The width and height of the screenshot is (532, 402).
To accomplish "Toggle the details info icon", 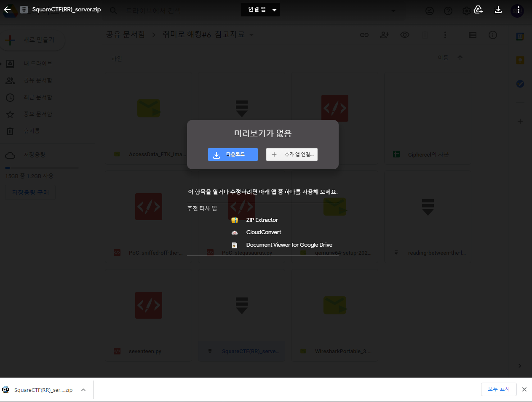I will point(493,35).
